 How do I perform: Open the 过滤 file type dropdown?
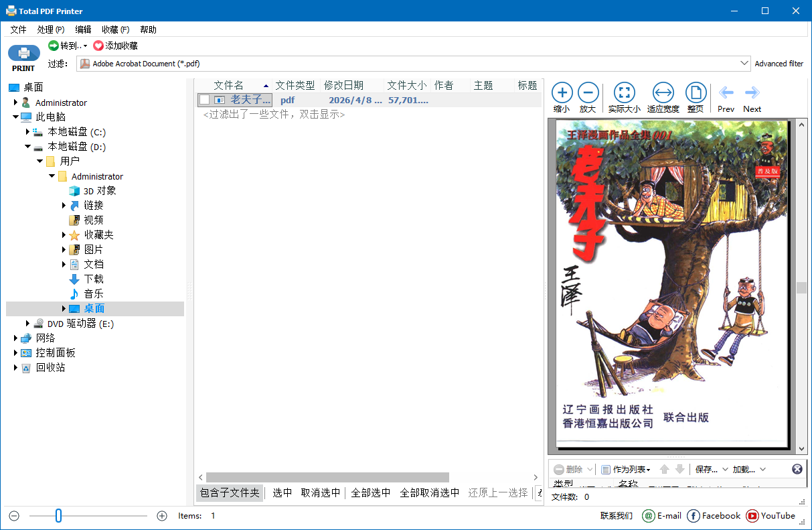(744, 64)
